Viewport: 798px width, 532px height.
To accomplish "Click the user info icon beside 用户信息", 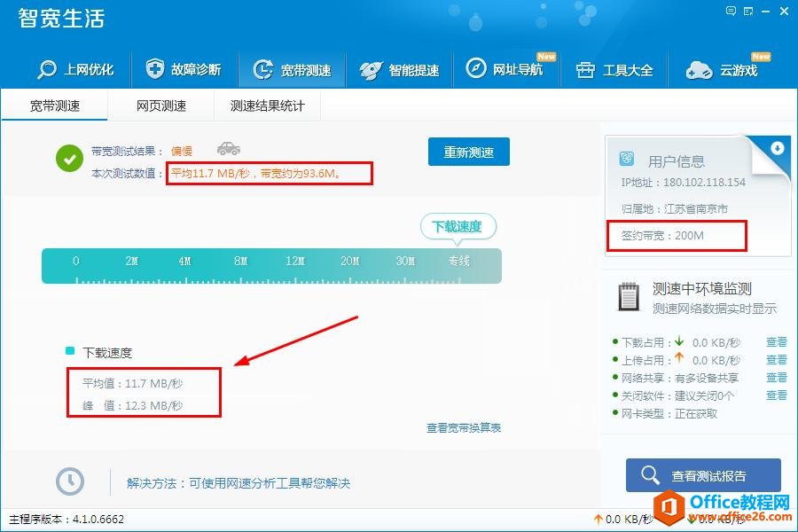I will [x=627, y=159].
